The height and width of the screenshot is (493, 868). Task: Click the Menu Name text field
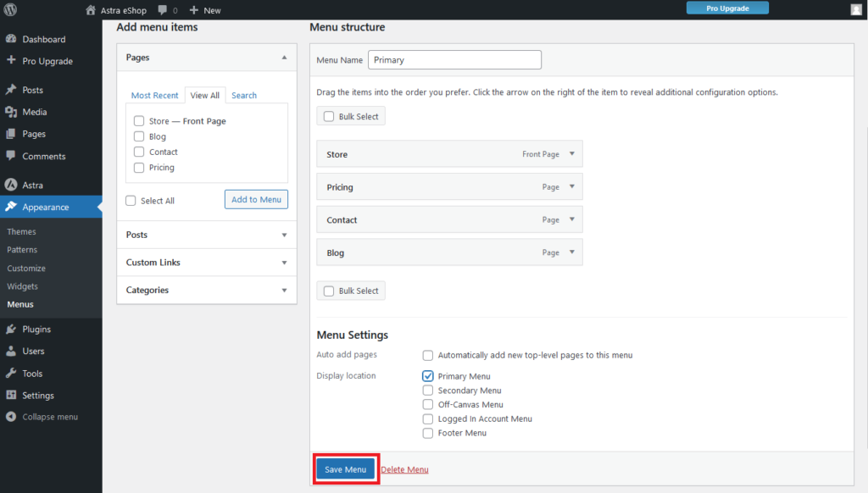coord(454,60)
